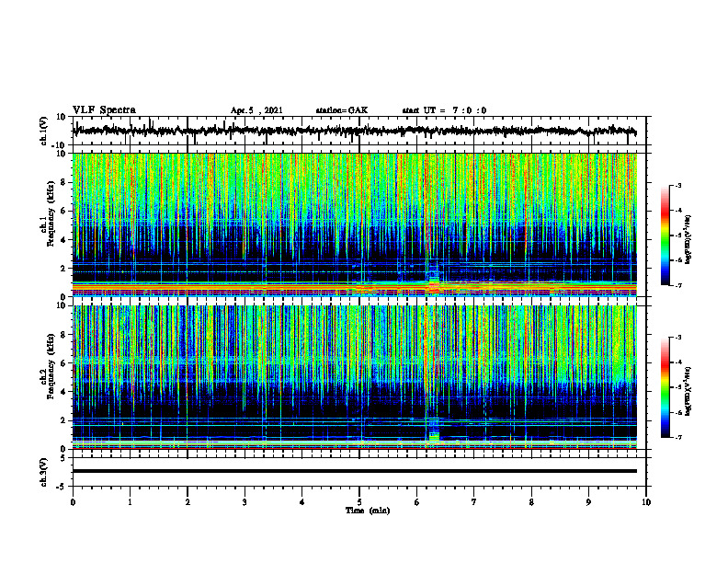Screen dimensions: 728x563
Task: Select the "start UT = 7 : 0 : 0" text
Action: pos(444,110)
